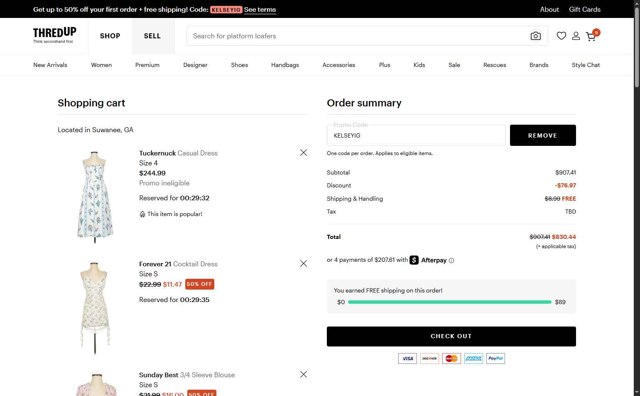Remove the Tuckernuck Casual Dress from cart
Image resolution: width=640 pixels, height=396 pixels.
(x=303, y=153)
